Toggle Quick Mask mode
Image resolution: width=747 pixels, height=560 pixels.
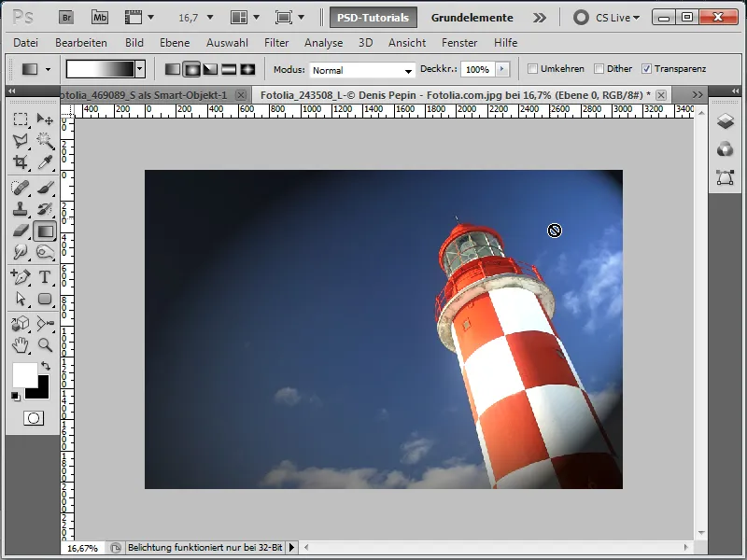[x=34, y=418]
